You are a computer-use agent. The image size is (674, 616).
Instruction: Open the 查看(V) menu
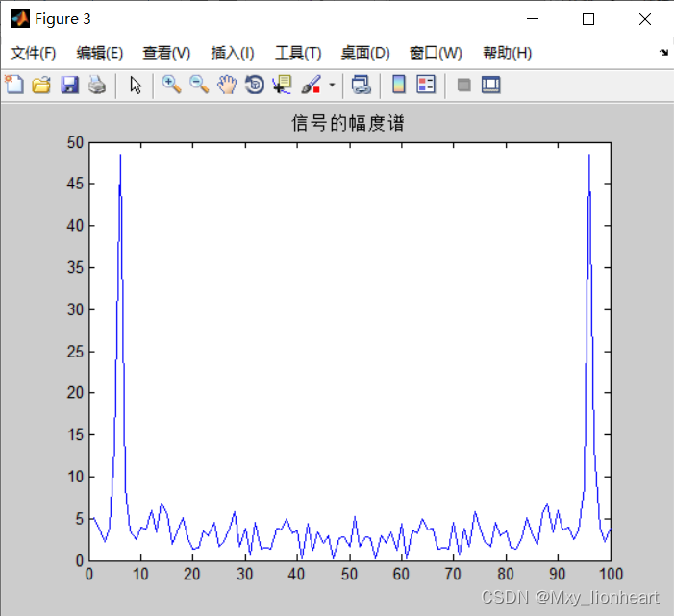tap(166, 53)
